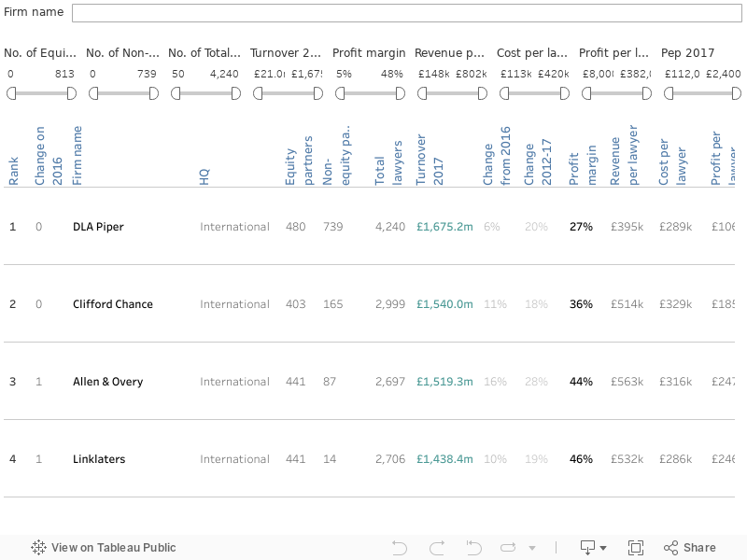The height and width of the screenshot is (560, 747).
Task: Click the Equity partners slider left handle
Action: (11, 93)
